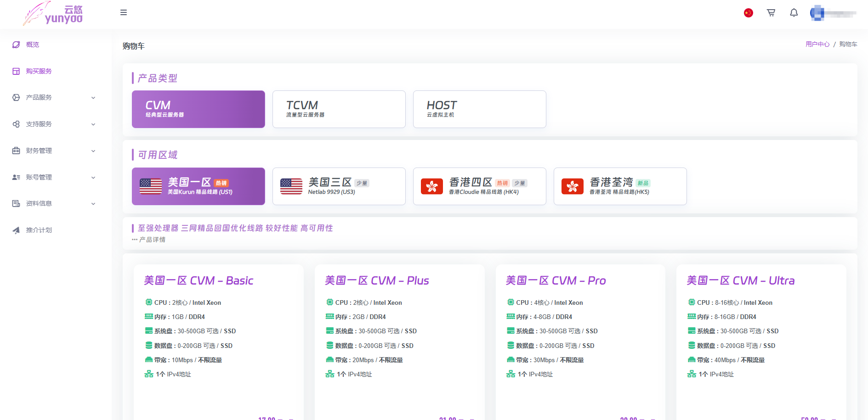Click the 少量 badge on 美国三区

coord(362,183)
